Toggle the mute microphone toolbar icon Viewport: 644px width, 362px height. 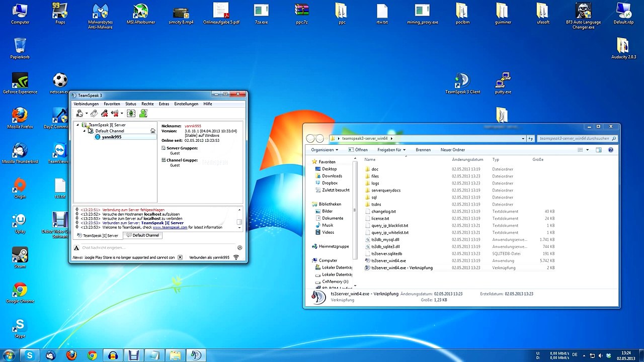pyautogui.click(x=104, y=114)
